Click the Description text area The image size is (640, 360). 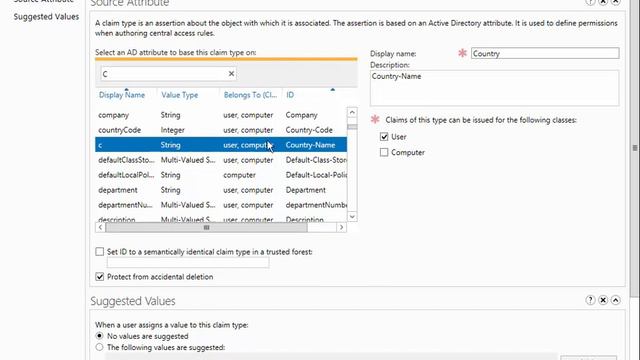point(494,88)
